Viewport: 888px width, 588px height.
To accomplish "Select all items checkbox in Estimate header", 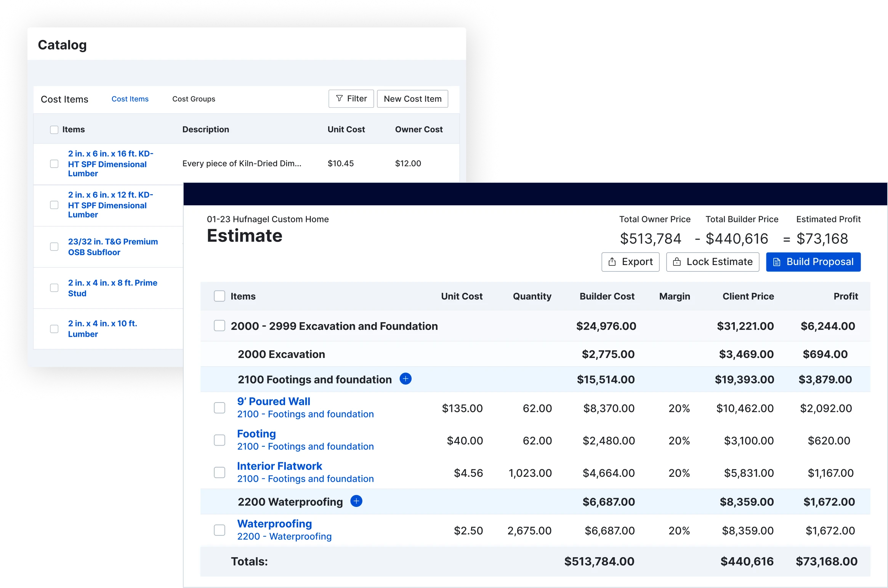I will [220, 296].
